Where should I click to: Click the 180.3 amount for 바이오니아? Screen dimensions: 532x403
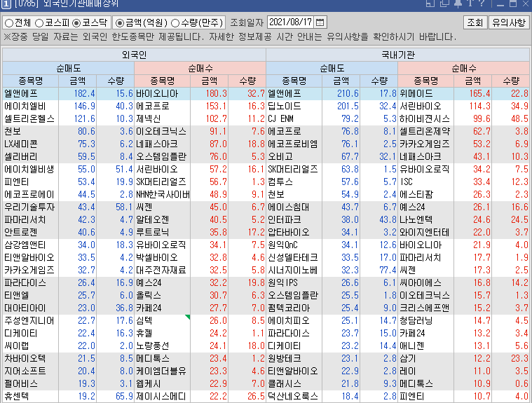(x=216, y=93)
